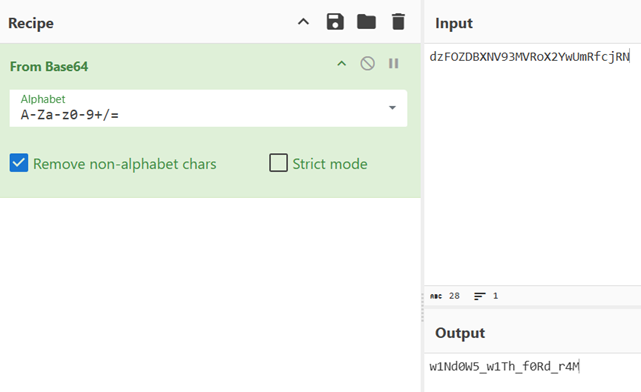Select the Recipe pane heading

pyautogui.click(x=31, y=23)
